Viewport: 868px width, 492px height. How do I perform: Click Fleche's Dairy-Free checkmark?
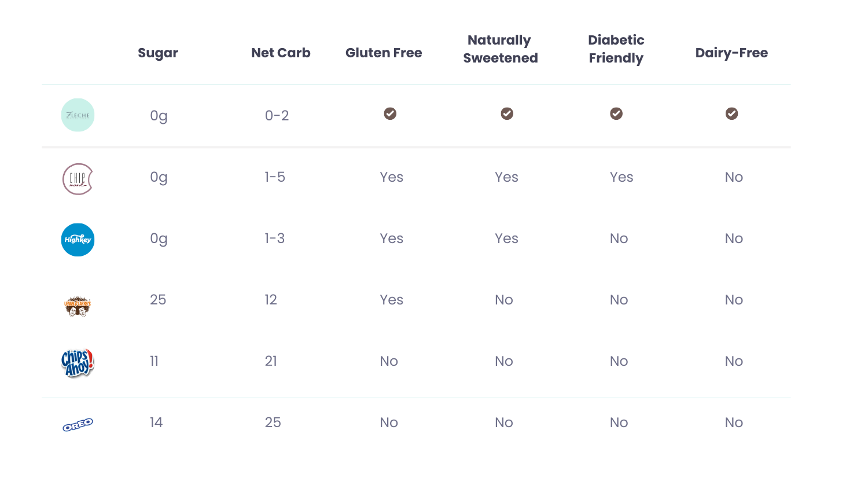(731, 113)
